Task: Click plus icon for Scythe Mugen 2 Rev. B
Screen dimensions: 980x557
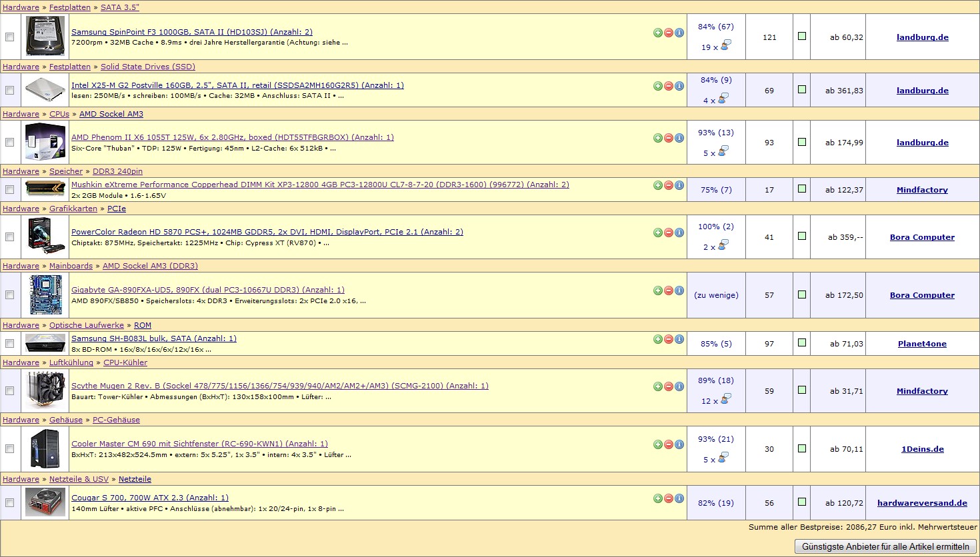Action: click(658, 386)
